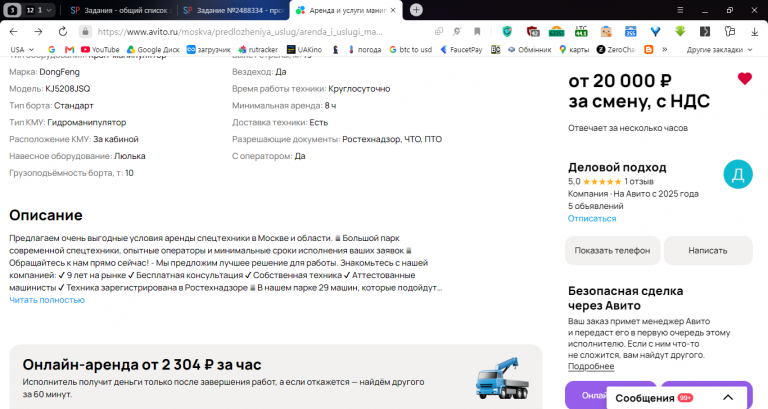This screenshot has width=768, height=409.
Task: Click the seller avatar with letter Д
Action: pos(738,174)
